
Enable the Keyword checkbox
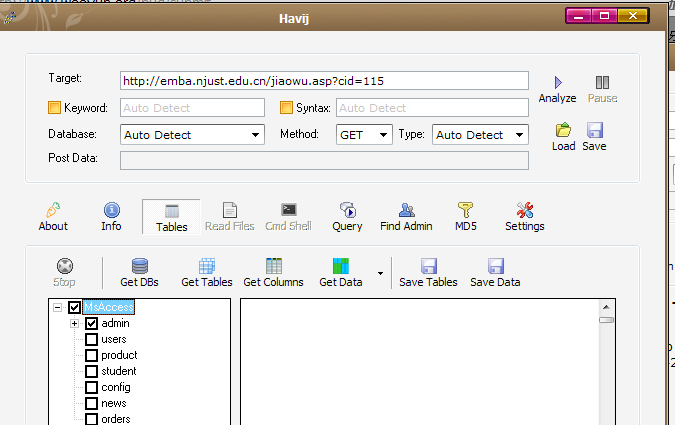coord(54,107)
